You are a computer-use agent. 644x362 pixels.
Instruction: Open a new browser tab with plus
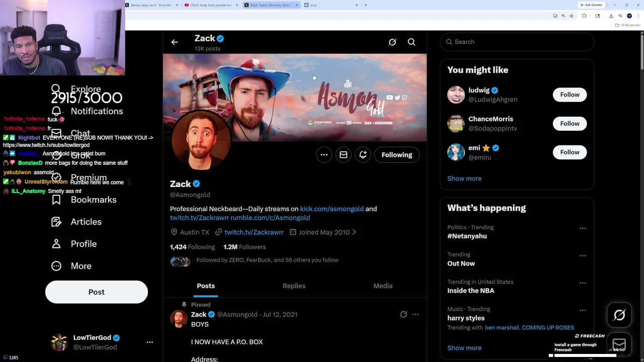pyautogui.click(x=366, y=5)
